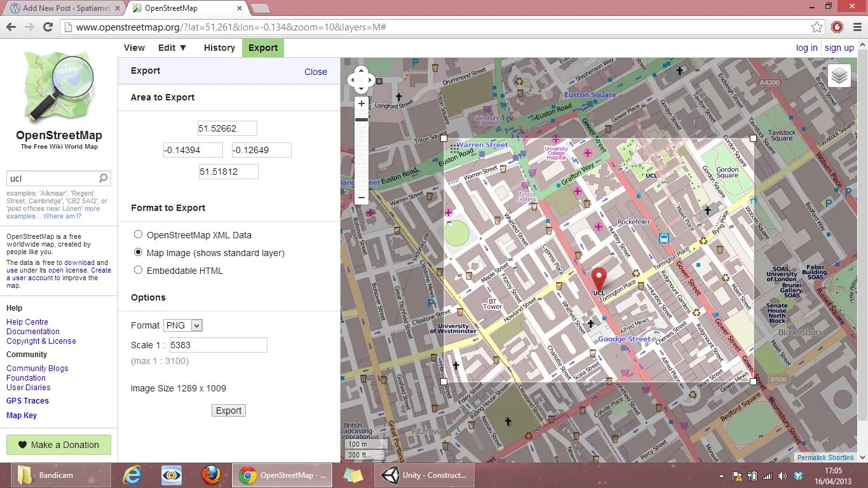The width and height of the screenshot is (868, 488).
Task: Pan the map left with arrow control
Action: click(x=353, y=80)
